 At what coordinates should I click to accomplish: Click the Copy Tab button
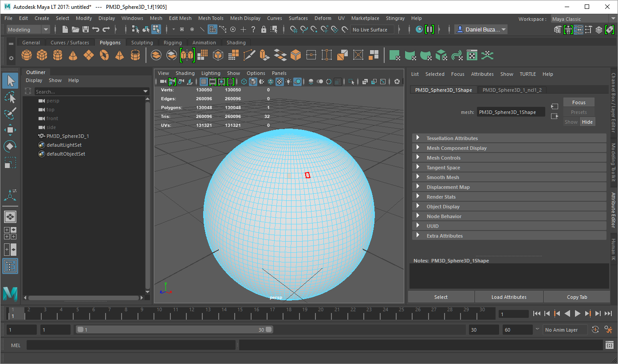[577, 297]
